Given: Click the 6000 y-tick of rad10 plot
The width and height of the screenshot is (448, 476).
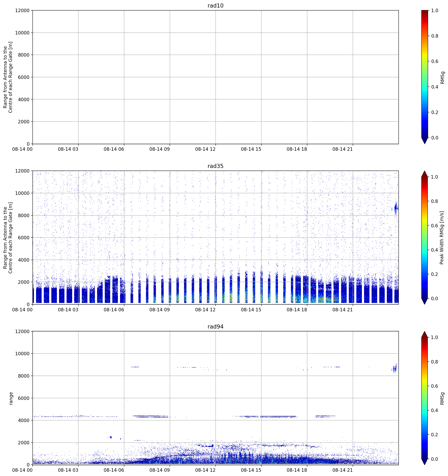Looking at the screenshot, I should tap(24, 77).
